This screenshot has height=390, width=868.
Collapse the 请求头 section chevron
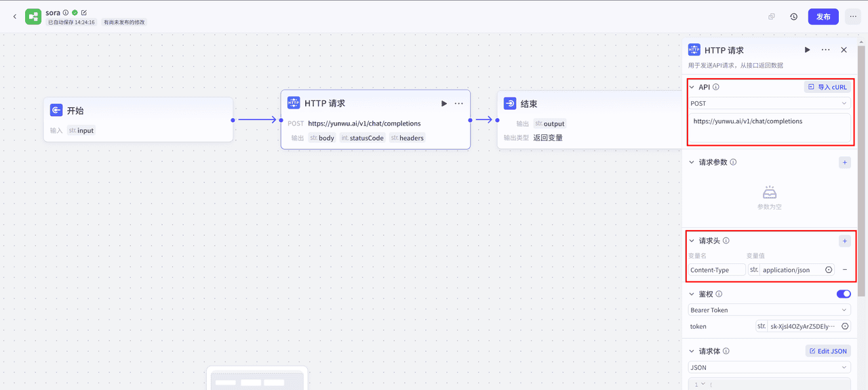692,241
